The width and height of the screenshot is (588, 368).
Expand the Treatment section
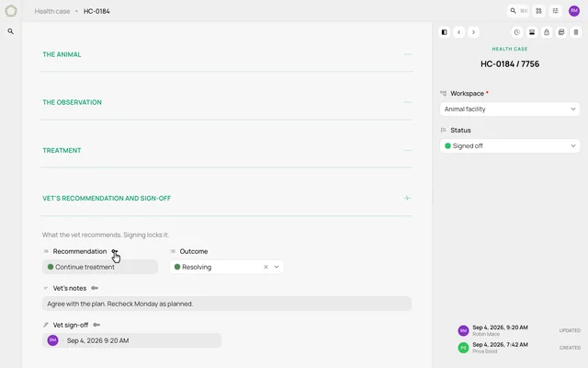[408, 151]
